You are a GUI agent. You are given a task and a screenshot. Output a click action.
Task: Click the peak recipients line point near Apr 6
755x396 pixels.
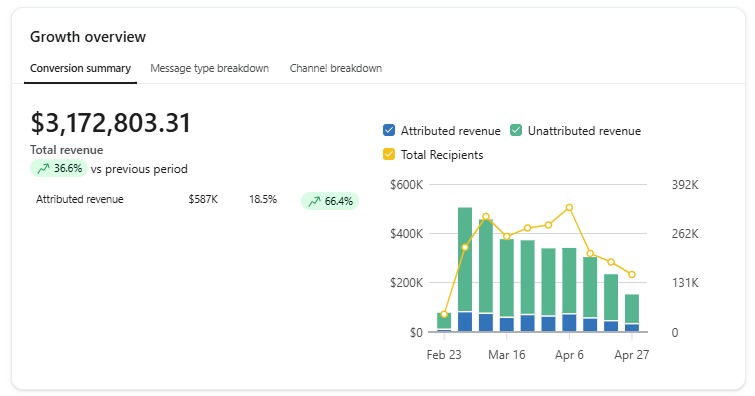tap(569, 208)
